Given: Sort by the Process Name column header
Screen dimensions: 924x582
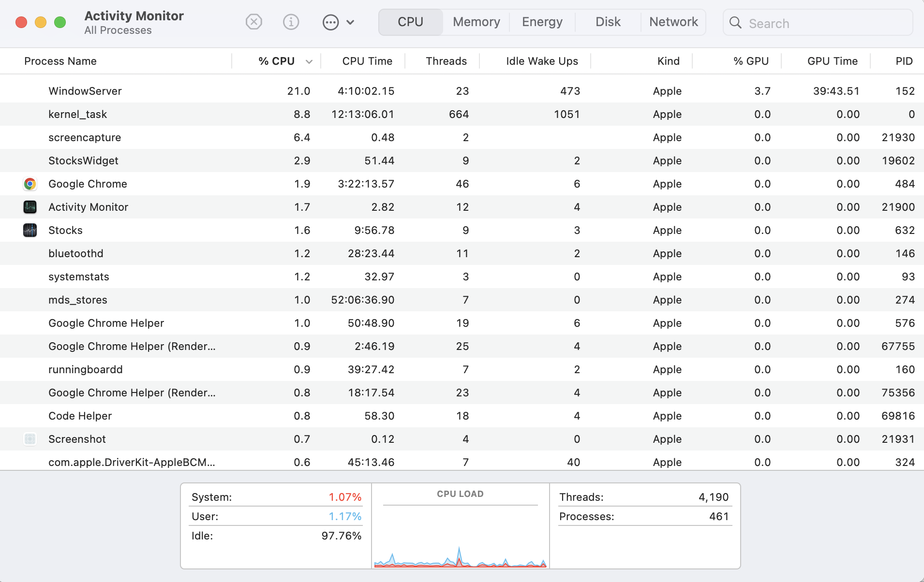Looking at the screenshot, I should click(60, 61).
